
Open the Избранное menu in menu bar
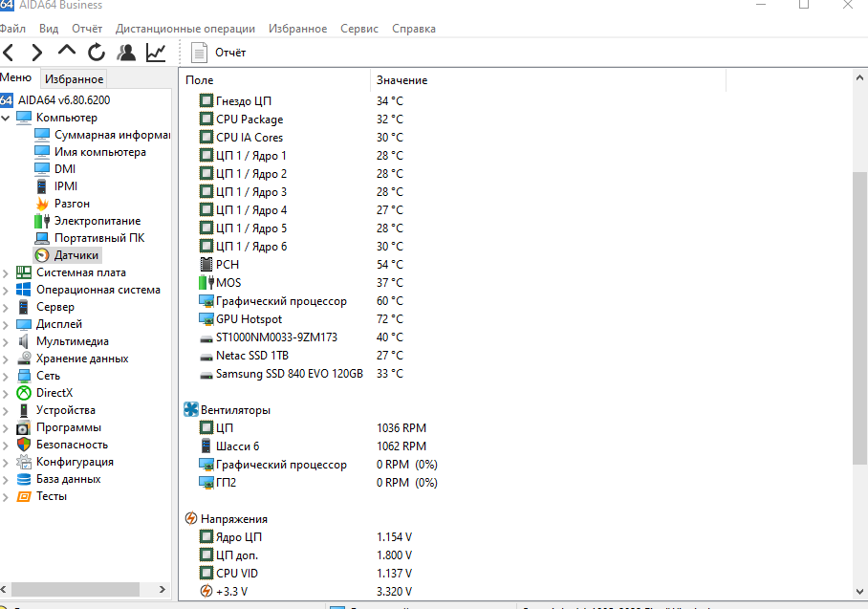(x=298, y=29)
